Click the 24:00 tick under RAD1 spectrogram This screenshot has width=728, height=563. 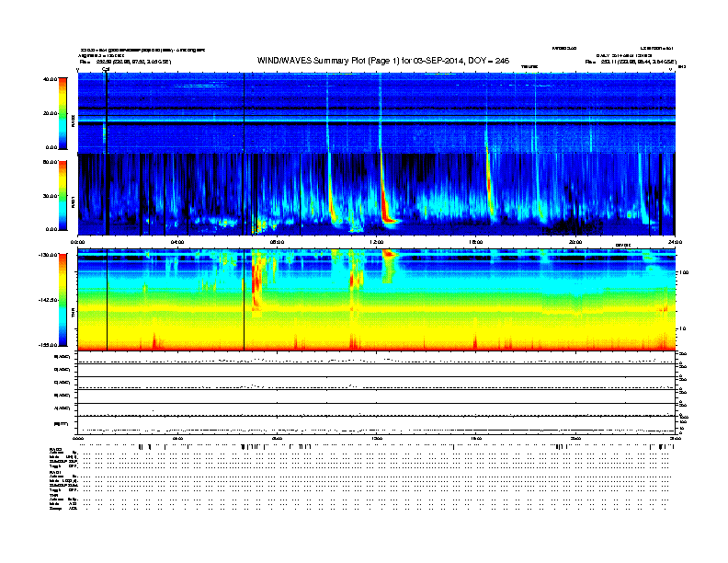tap(675, 242)
